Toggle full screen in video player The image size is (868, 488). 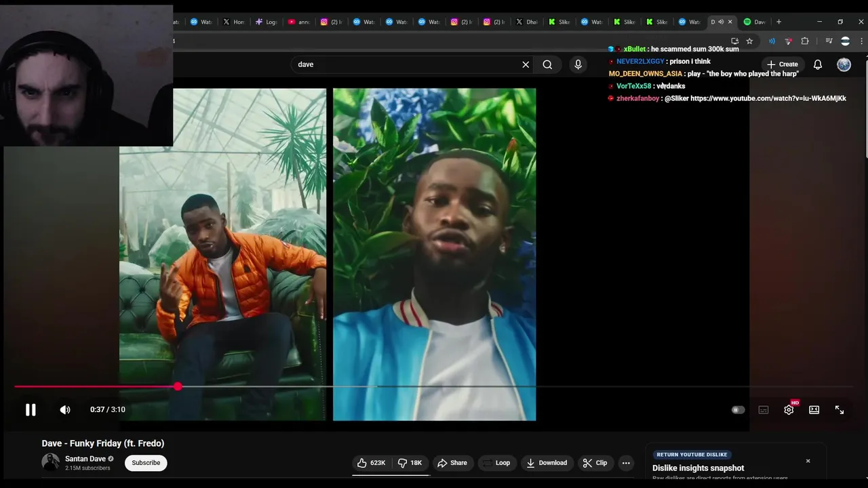pos(840,409)
